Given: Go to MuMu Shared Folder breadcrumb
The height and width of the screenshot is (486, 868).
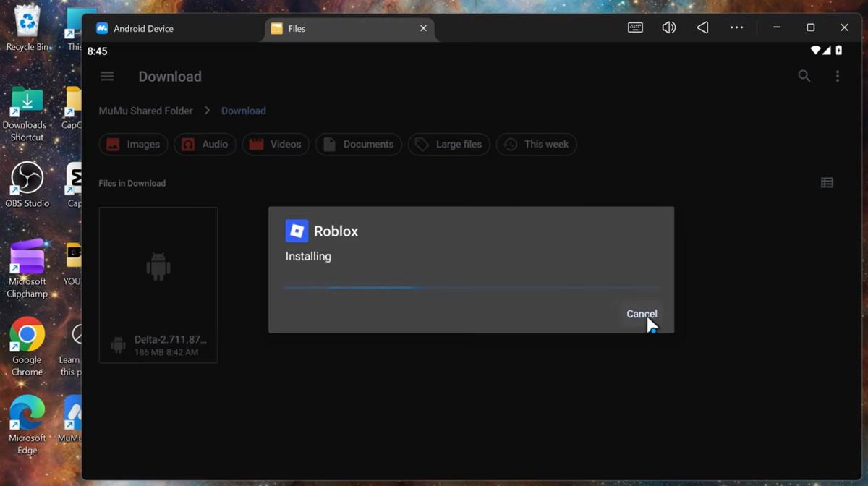Looking at the screenshot, I should [146, 111].
